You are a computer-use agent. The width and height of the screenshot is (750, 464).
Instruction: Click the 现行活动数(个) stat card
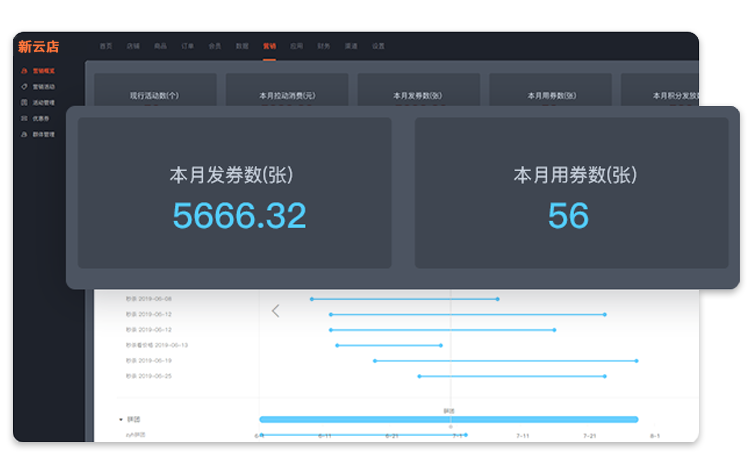[x=154, y=92]
